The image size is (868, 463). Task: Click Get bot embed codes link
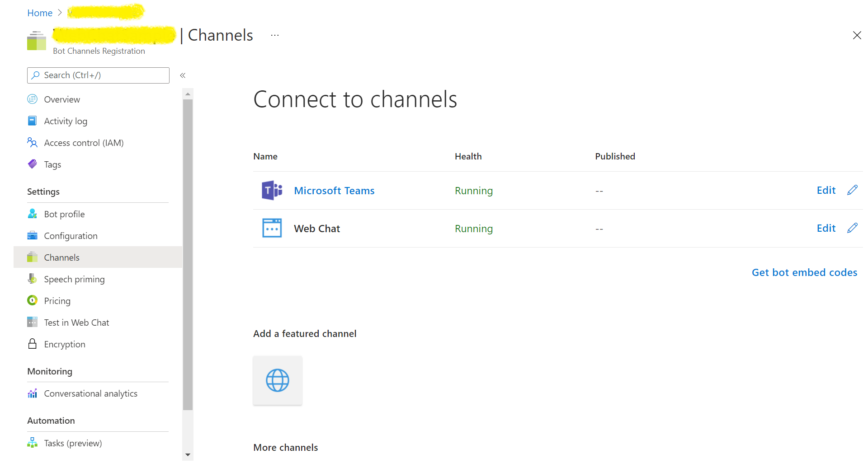804,272
